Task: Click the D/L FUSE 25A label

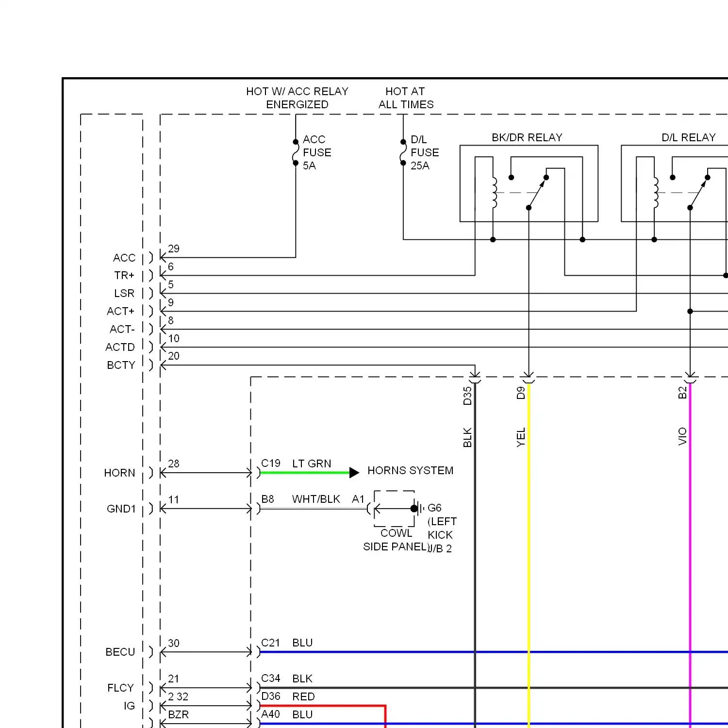Action: coord(425,152)
